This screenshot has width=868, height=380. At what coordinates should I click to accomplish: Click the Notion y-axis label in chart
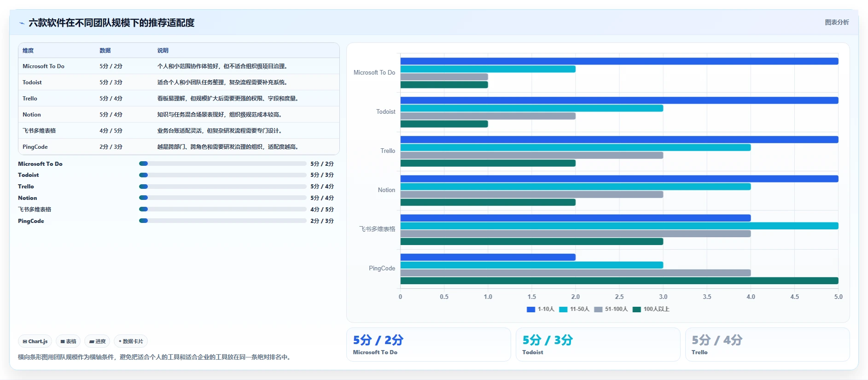point(386,190)
